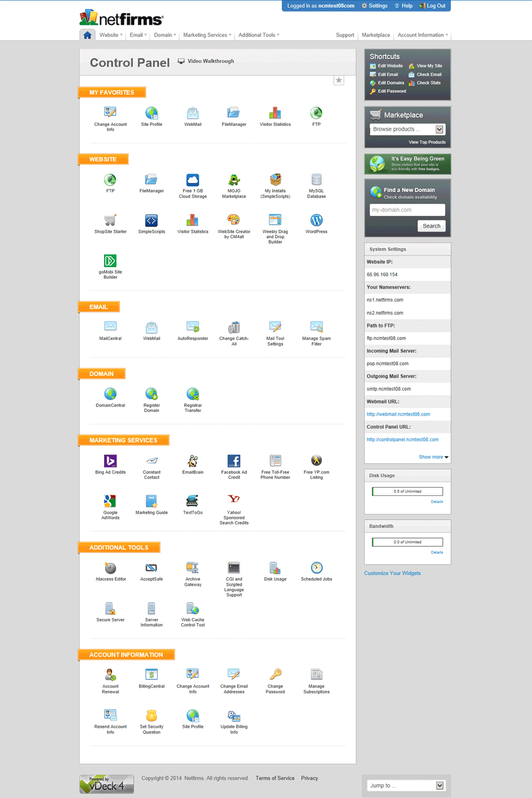Open Weebly Drag and Drop Builder
532x798 pixels.
[275, 220]
